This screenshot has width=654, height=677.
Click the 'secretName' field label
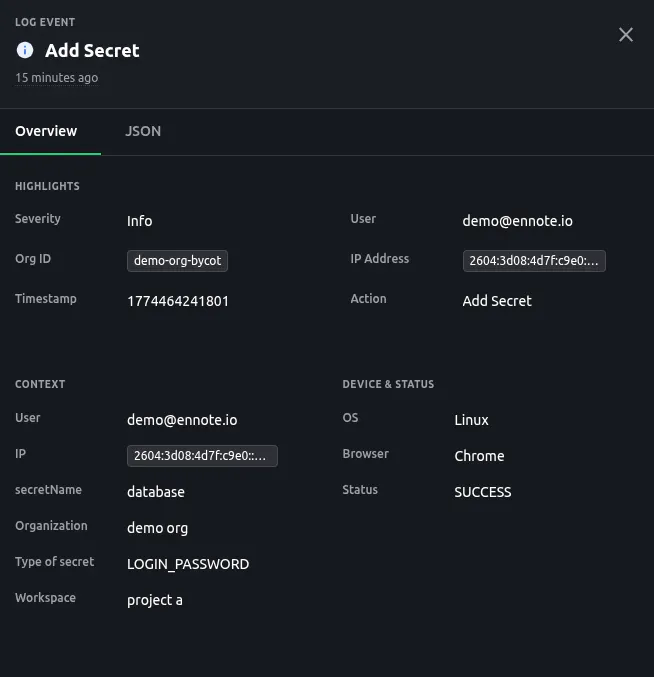(48, 490)
